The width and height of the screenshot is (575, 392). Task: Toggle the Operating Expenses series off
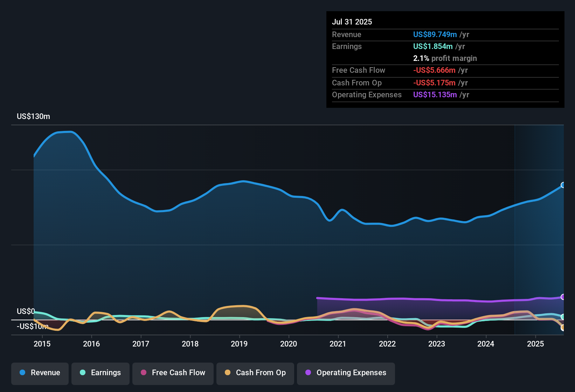[x=346, y=373]
